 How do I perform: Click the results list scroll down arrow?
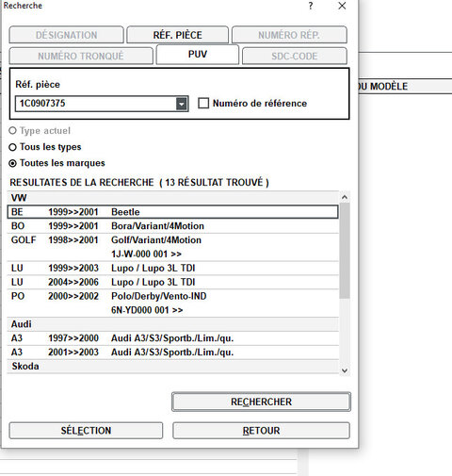tap(345, 370)
